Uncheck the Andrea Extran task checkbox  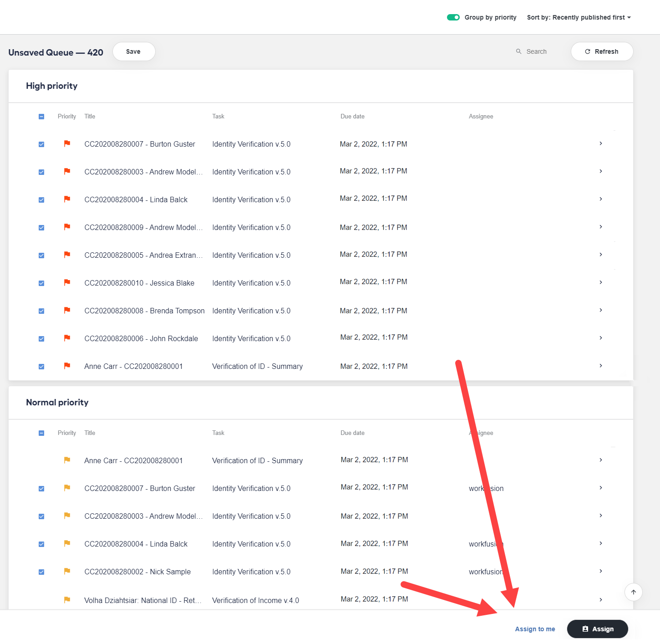(x=41, y=256)
